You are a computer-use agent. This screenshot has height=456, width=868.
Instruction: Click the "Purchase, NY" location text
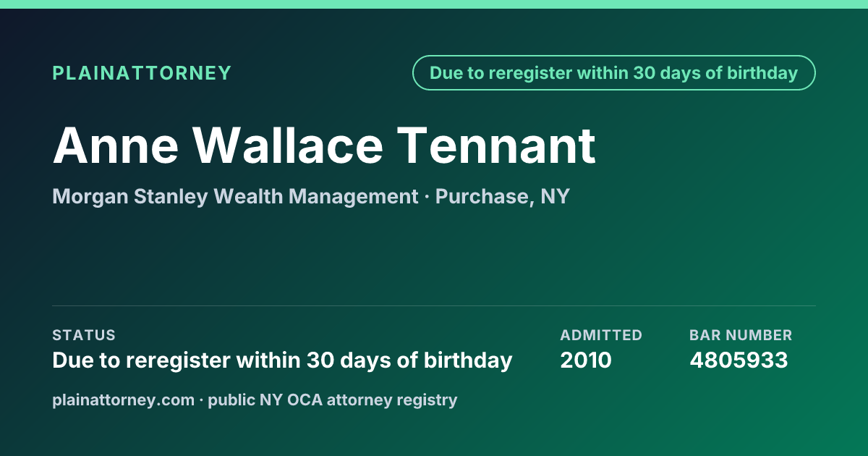click(x=502, y=197)
